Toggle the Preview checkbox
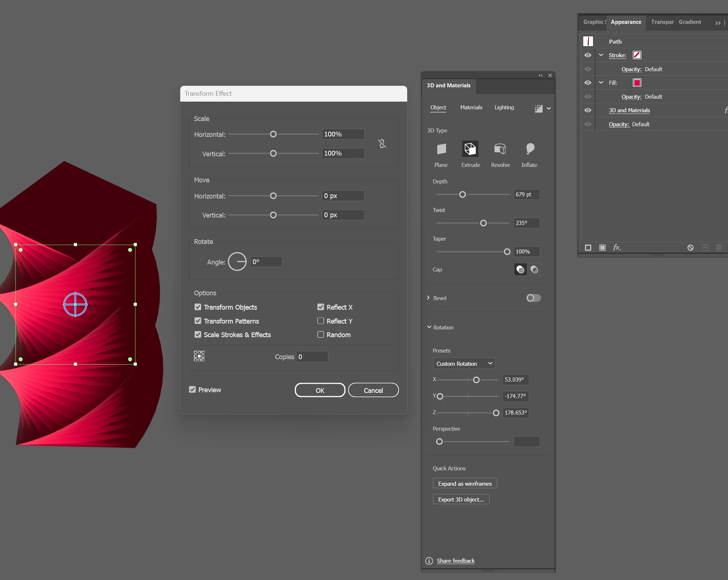 point(192,390)
